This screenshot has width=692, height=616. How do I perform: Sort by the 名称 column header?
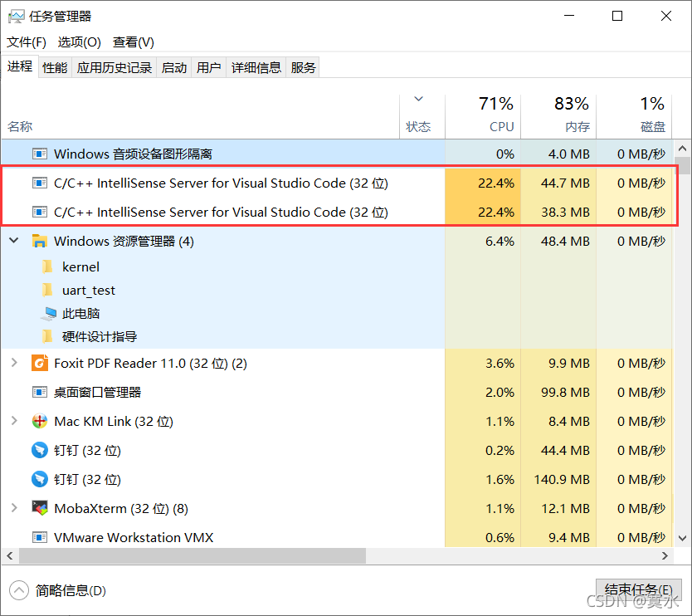201,116
